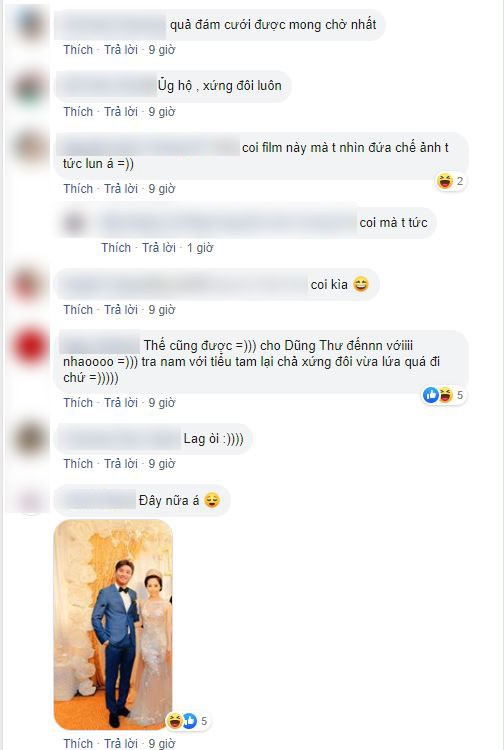The width and height of the screenshot is (504, 750).
Task: Click the haha reaction on the wedding photo
Action: [x=175, y=721]
